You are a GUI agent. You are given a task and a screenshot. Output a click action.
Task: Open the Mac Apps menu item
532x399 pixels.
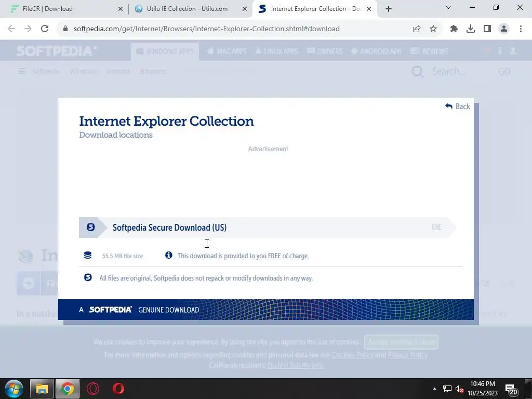coord(227,51)
